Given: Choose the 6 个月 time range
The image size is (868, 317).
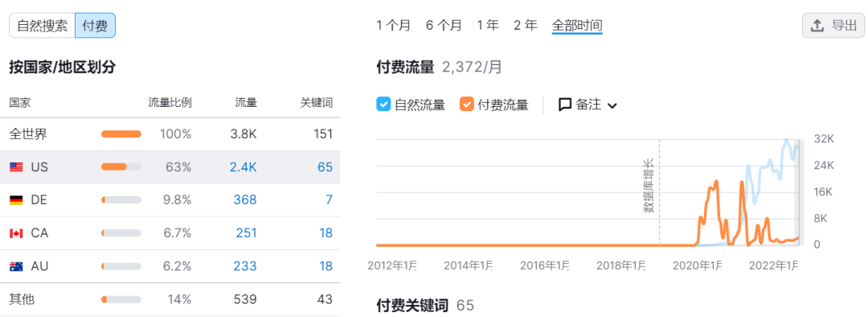Looking at the screenshot, I should (x=444, y=26).
